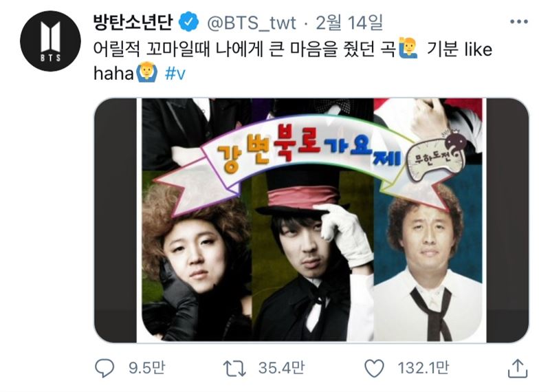Open the three-dot more options menu

click(x=519, y=22)
